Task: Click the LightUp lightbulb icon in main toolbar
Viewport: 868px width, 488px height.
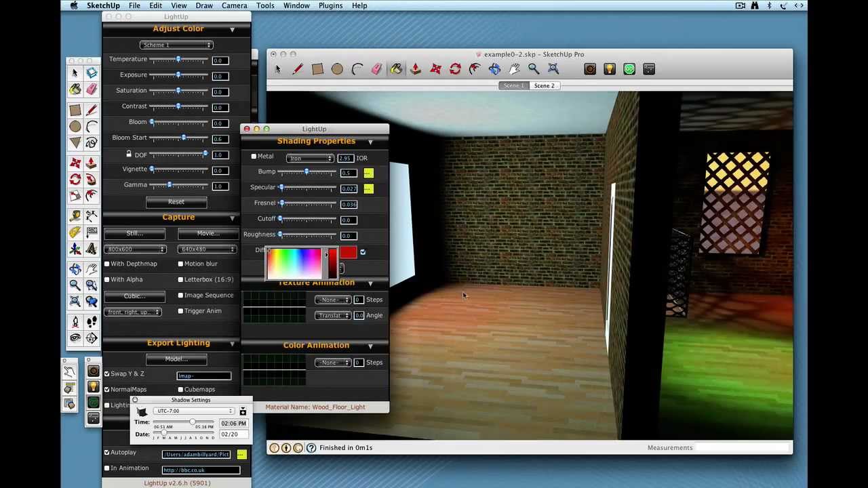Action: coord(610,69)
